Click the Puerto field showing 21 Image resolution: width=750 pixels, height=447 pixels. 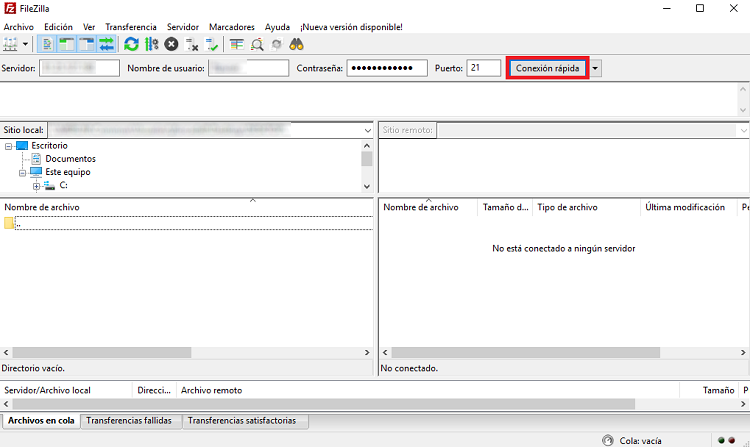[x=484, y=68]
